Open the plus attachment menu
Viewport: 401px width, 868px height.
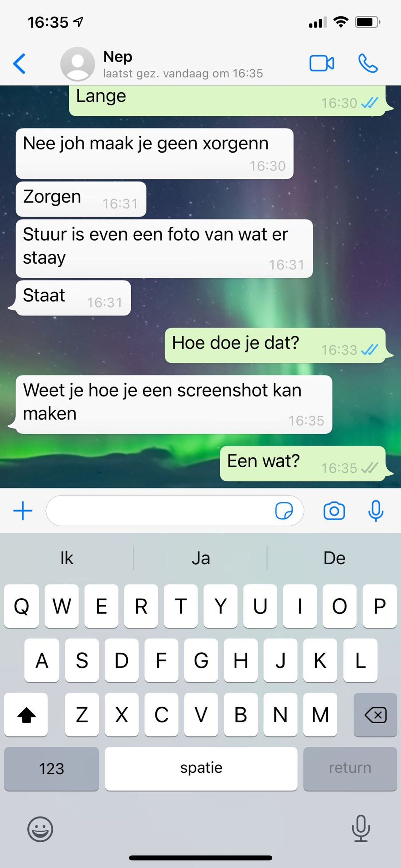coord(23,511)
